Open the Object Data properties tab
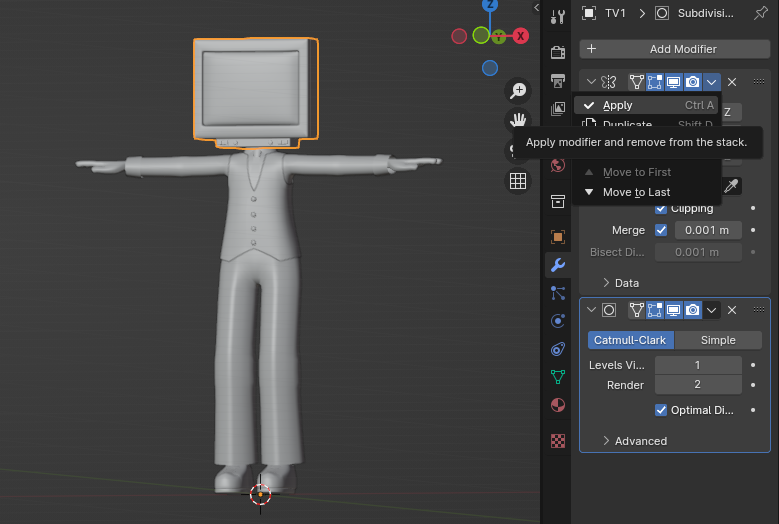This screenshot has width=779, height=524. (557, 377)
